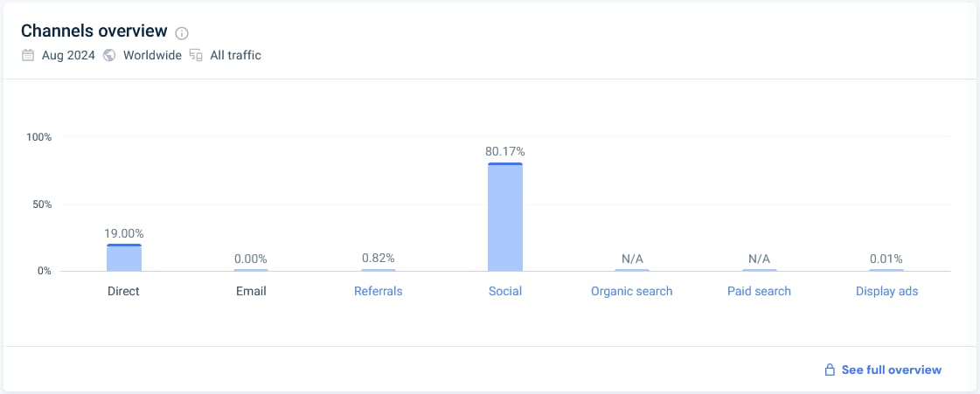Click the lock icon near See full overview
This screenshot has height=394, width=980.
click(830, 370)
